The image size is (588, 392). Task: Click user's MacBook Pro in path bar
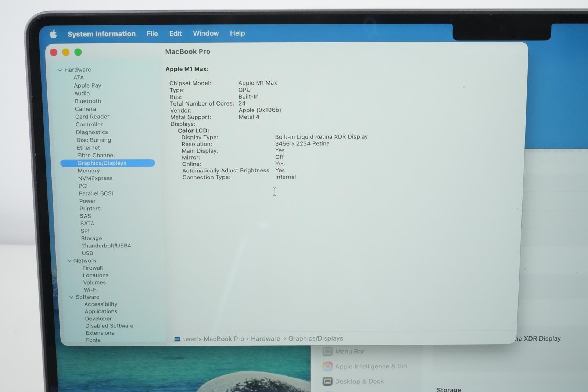(214, 339)
